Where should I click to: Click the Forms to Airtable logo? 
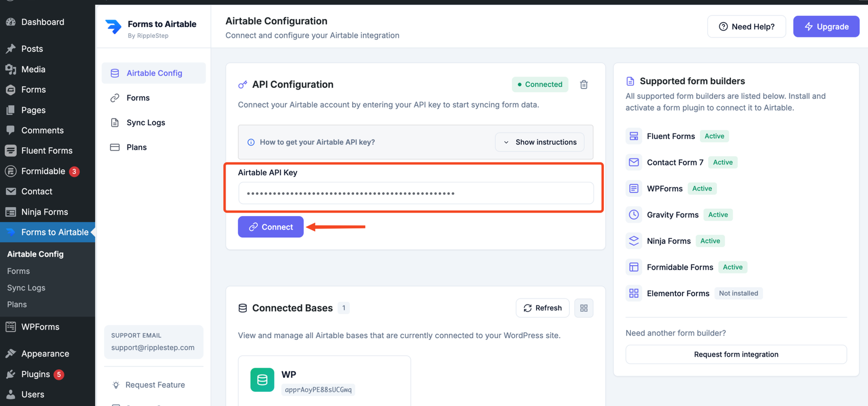tap(113, 27)
